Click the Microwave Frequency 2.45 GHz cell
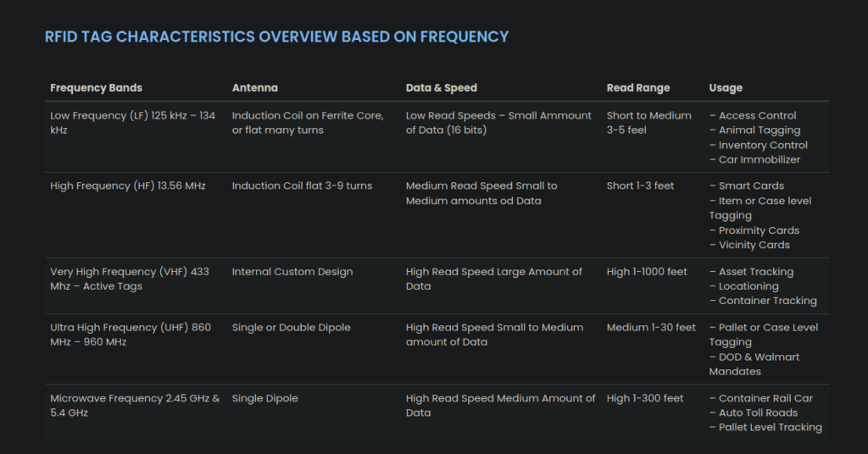 135,406
